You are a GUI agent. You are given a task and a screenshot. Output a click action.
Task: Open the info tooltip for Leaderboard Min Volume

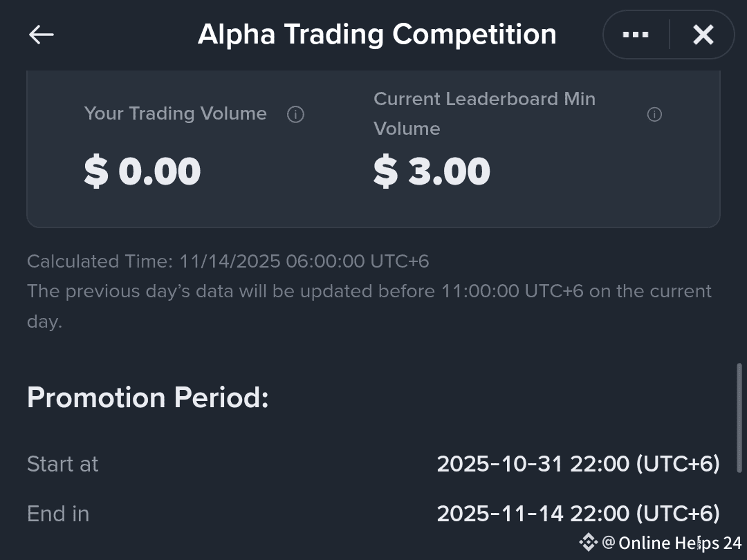click(654, 115)
